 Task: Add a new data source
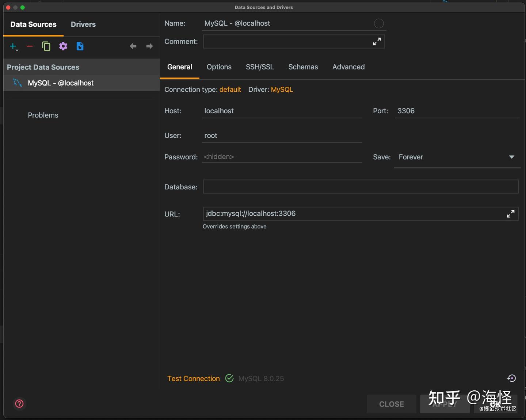click(x=12, y=46)
